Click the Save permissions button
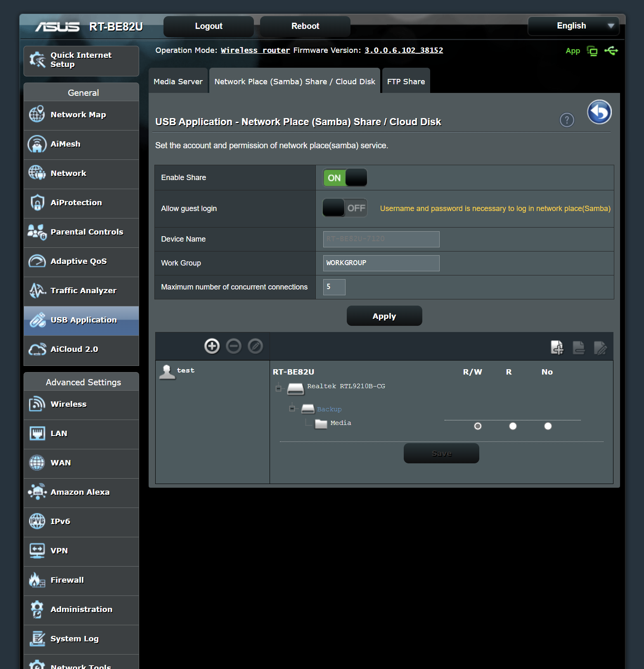The width and height of the screenshot is (644, 669). click(441, 453)
